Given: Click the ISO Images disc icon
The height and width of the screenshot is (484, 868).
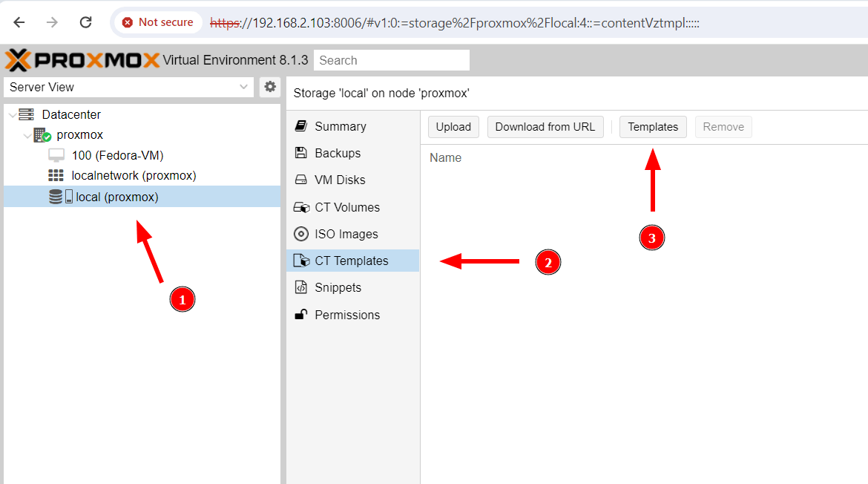Looking at the screenshot, I should tap(301, 234).
